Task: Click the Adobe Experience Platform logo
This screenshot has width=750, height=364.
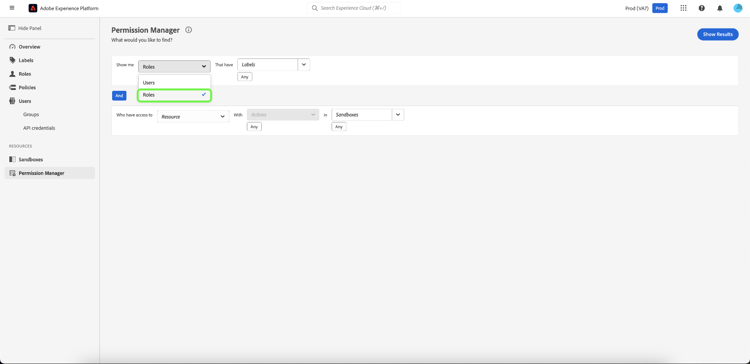Action: point(33,8)
